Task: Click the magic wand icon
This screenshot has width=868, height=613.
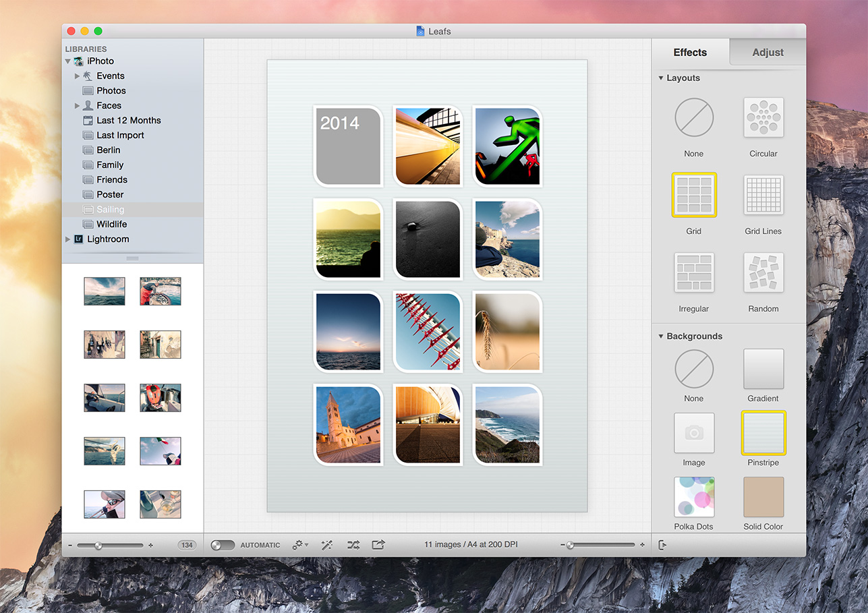Action: click(327, 545)
